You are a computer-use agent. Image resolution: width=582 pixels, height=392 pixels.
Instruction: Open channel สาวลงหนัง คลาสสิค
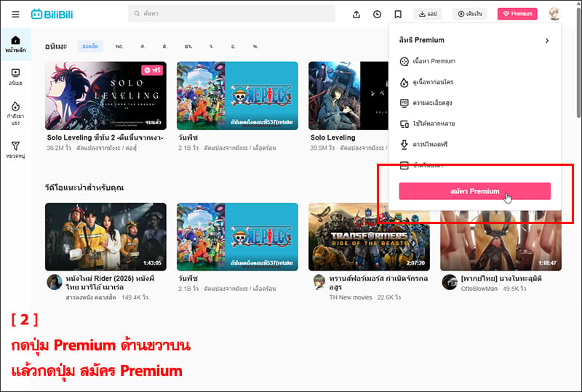pyautogui.click(x=91, y=297)
